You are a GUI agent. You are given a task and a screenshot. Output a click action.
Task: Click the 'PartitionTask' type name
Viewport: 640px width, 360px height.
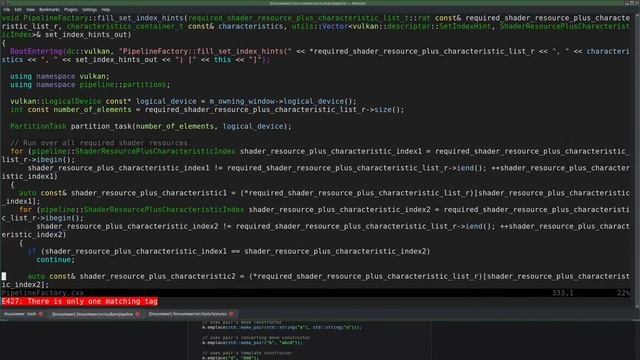[38, 126]
